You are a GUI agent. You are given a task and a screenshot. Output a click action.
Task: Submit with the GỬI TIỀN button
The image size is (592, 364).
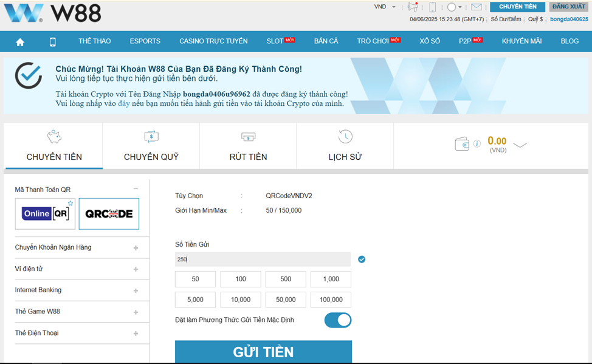[263, 352]
